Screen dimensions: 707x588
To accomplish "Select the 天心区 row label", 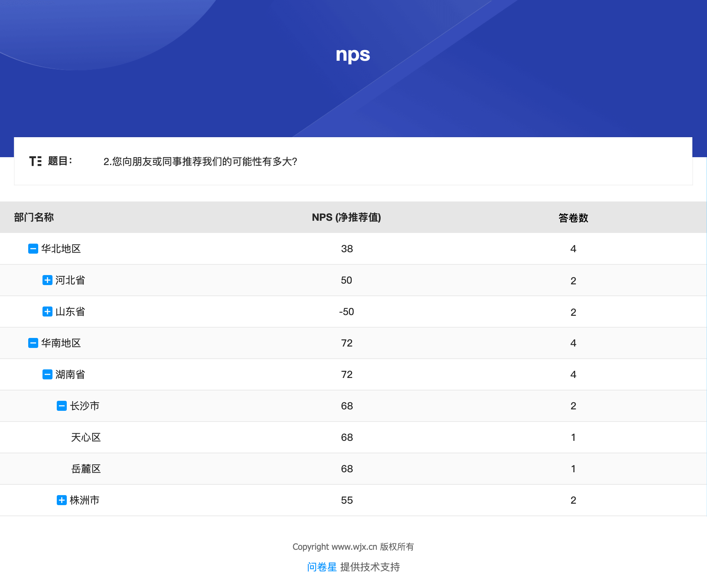I will [x=86, y=437].
